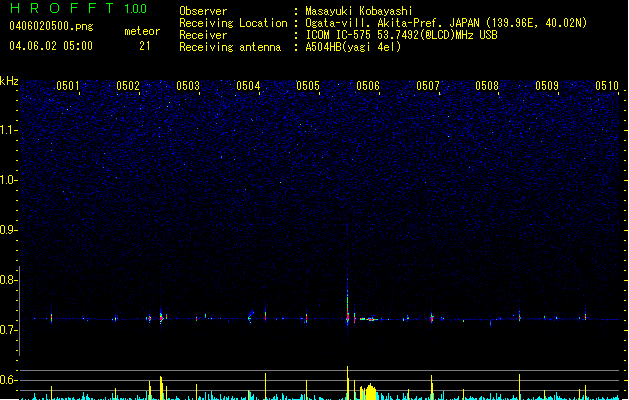Click the 0507 time marker
The height and width of the screenshot is (400, 629).
coord(428,86)
